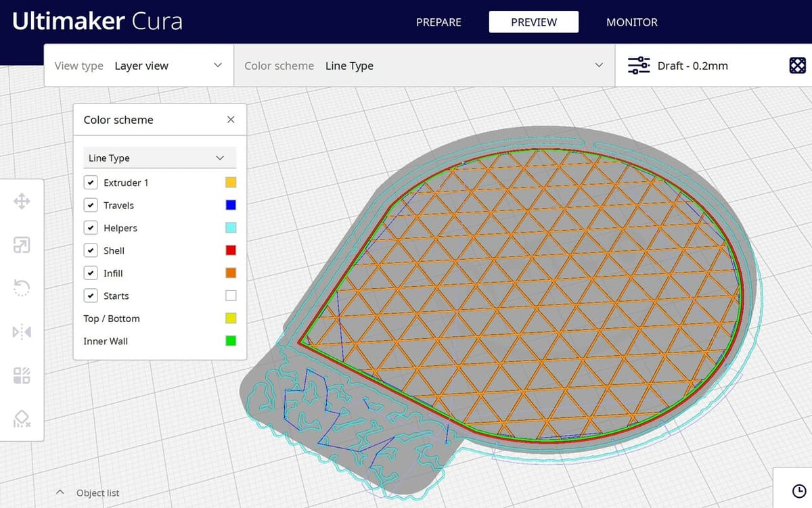Toggle the Shell checkbox

[x=90, y=250]
